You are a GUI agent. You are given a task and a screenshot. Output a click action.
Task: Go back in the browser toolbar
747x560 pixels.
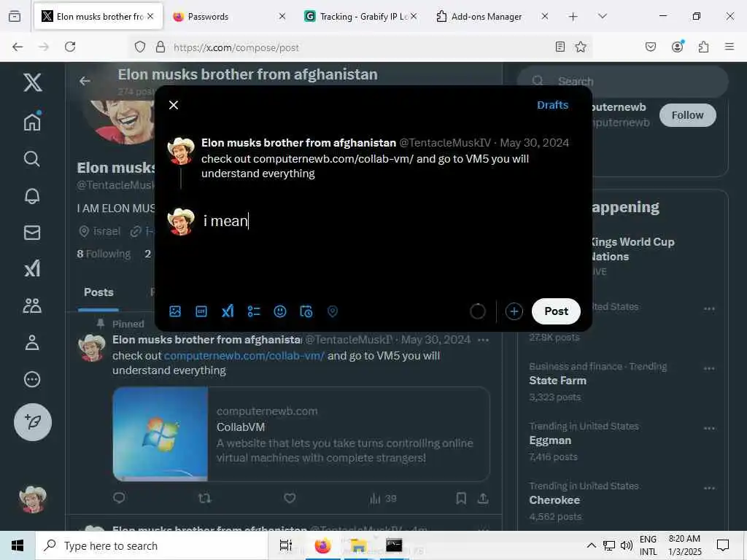click(x=18, y=47)
